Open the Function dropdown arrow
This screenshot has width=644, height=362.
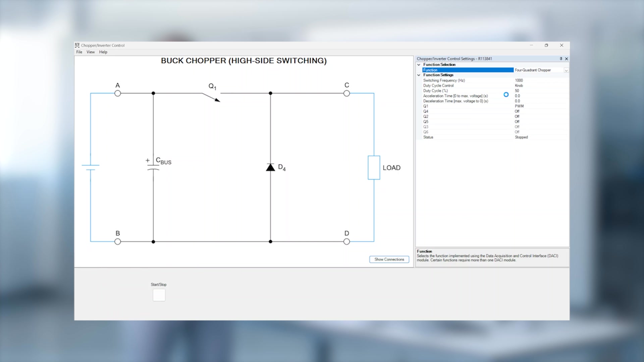pos(566,70)
